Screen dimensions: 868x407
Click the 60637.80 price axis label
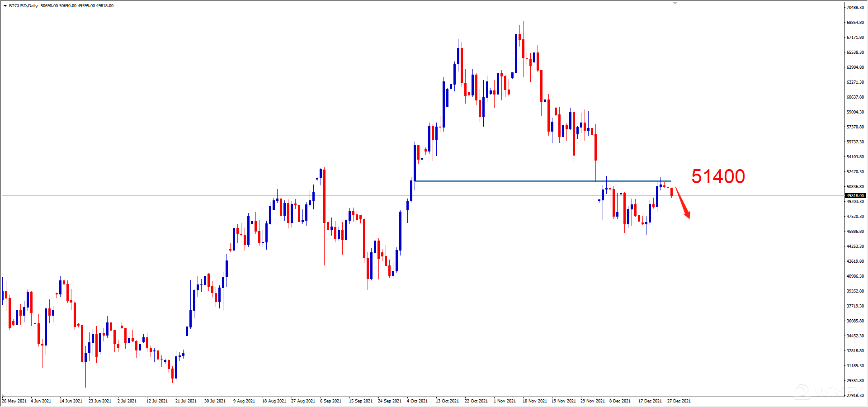pos(855,97)
